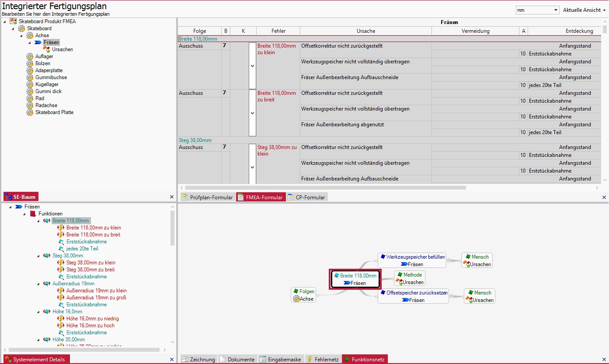The image size is (609, 364).
Task: Click the Ursachen icon in the SE-Baum
Action: 46,49
